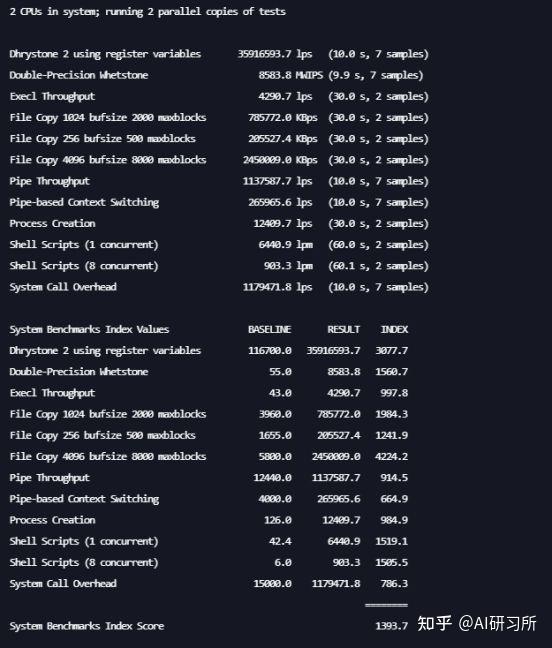The height and width of the screenshot is (648, 552).
Task: Click Pipe-based Context Switching index 664.9
Action: tap(394, 499)
